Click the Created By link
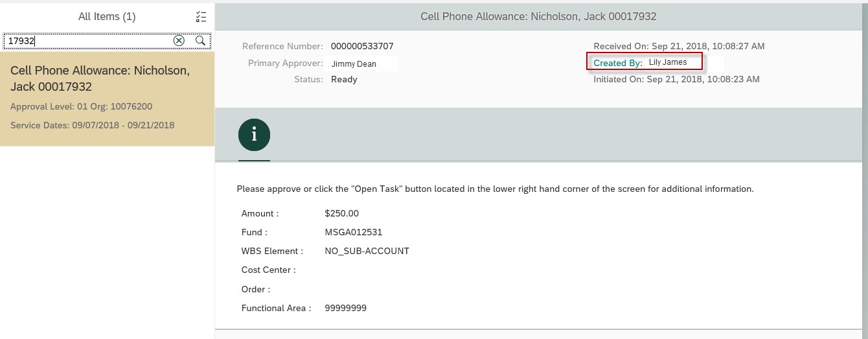Screen dimensions: 868x339 (x=618, y=63)
